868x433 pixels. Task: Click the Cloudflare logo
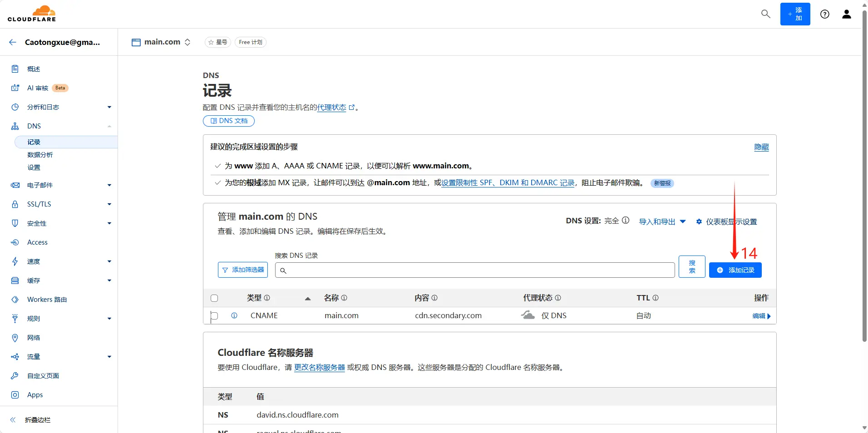click(x=32, y=14)
